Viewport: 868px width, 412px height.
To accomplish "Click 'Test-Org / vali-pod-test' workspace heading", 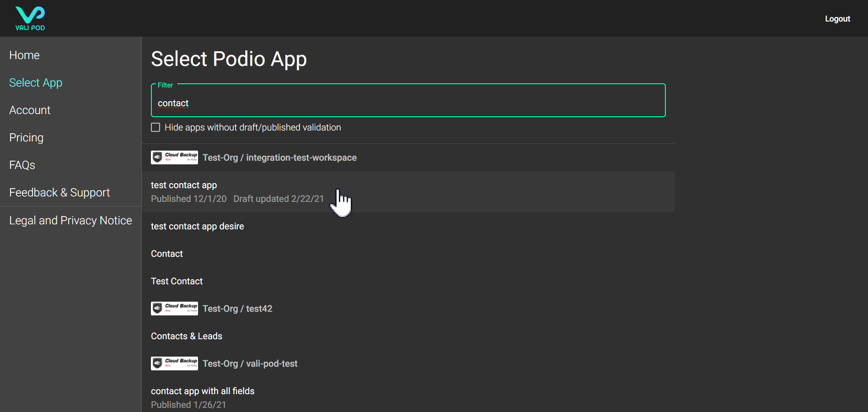I will click(x=250, y=363).
